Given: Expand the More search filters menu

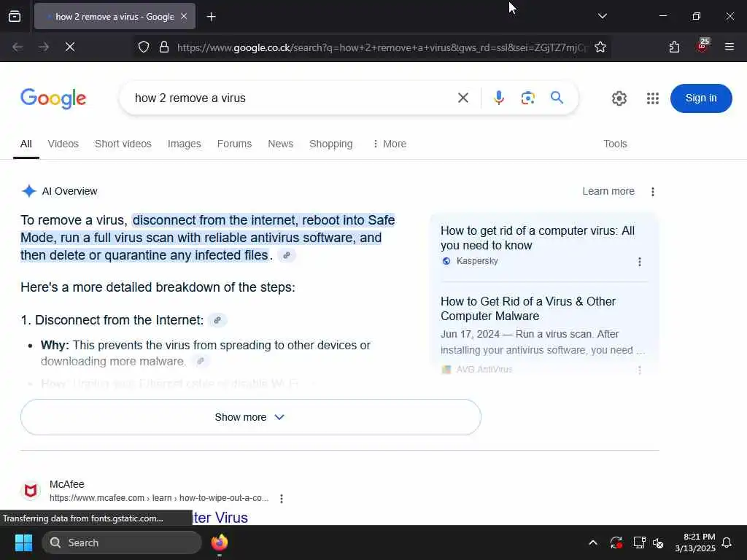Looking at the screenshot, I should 390,144.
